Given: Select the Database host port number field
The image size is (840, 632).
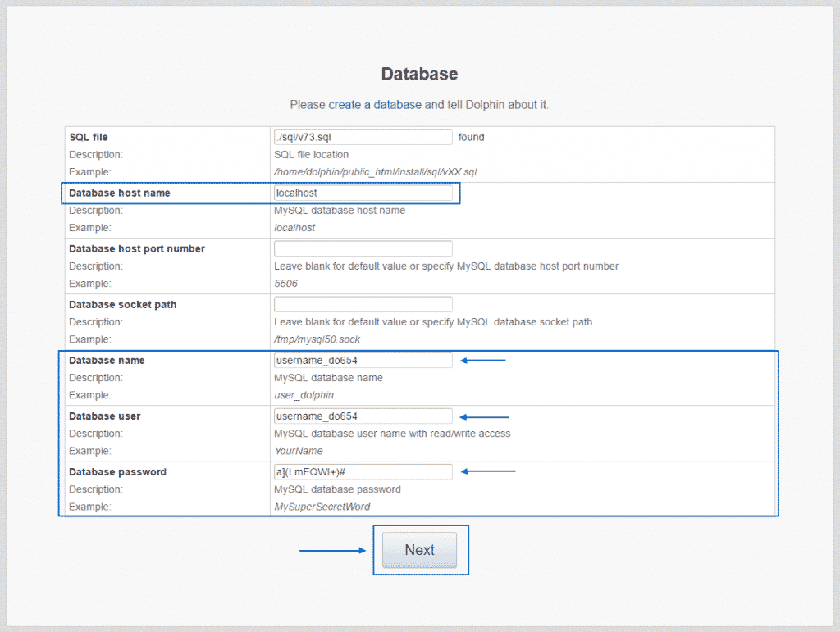Looking at the screenshot, I should pyautogui.click(x=363, y=248).
